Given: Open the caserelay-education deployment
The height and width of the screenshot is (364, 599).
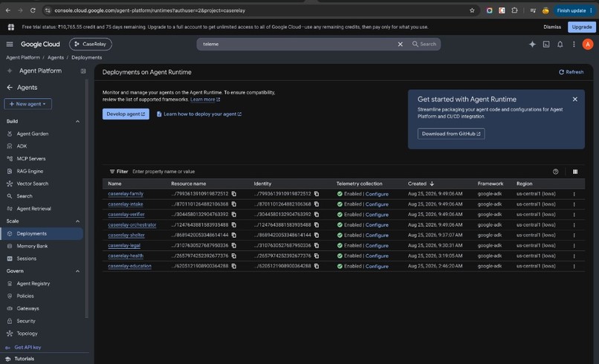Looking at the screenshot, I should [129, 266].
